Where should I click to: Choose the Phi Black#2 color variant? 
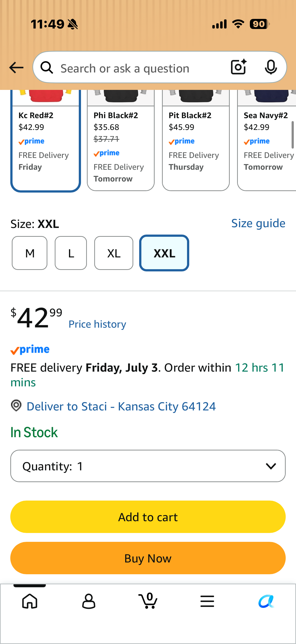tap(121, 140)
